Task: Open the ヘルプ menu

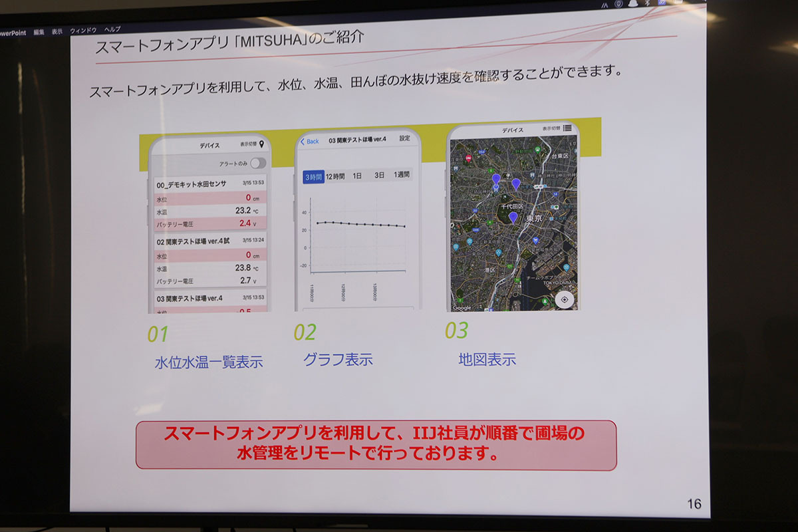Action: 112,29
